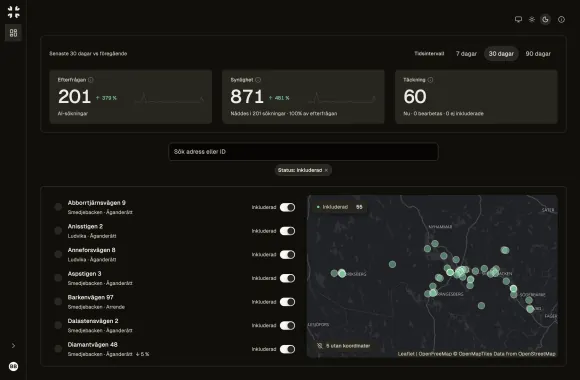Toggle Inkluderad for Barkenvägen 97

pyautogui.click(x=287, y=302)
